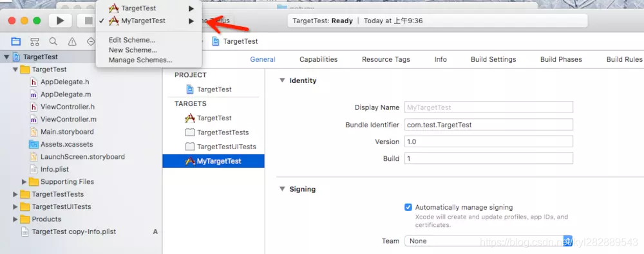The image size is (644, 254).
Task: Show the Project navigator folder icon
Action: click(16, 41)
